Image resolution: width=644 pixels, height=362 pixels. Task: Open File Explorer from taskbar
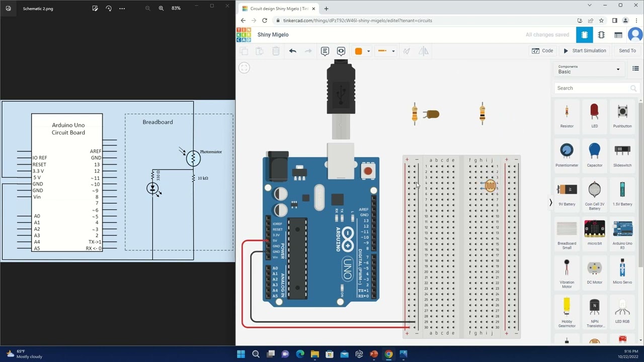315,354
